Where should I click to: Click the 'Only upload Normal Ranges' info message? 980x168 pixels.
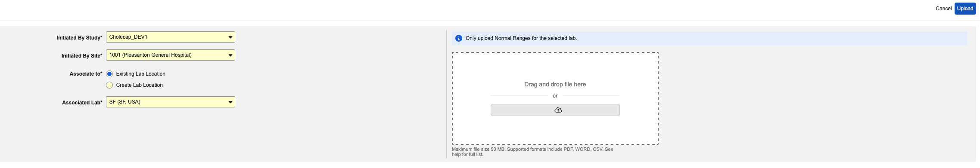[x=521, y=38]
